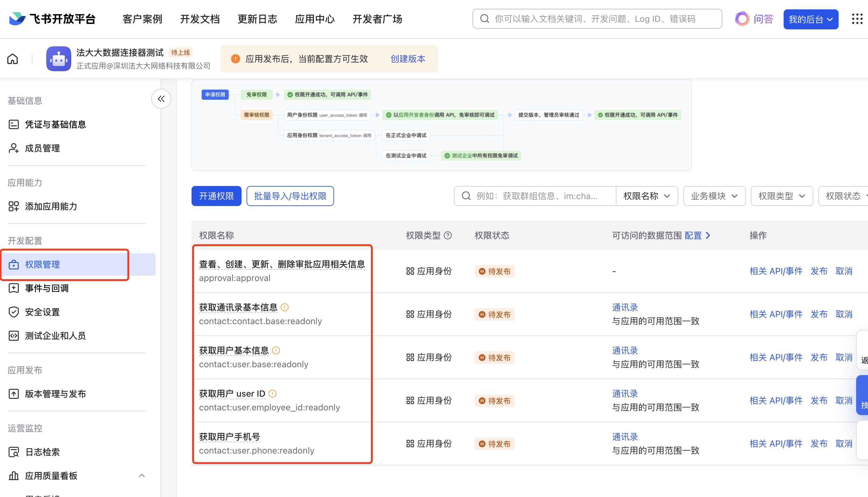Click the 问答 AI assistant icon
868x497 pixels.
[x=742, y=19]
